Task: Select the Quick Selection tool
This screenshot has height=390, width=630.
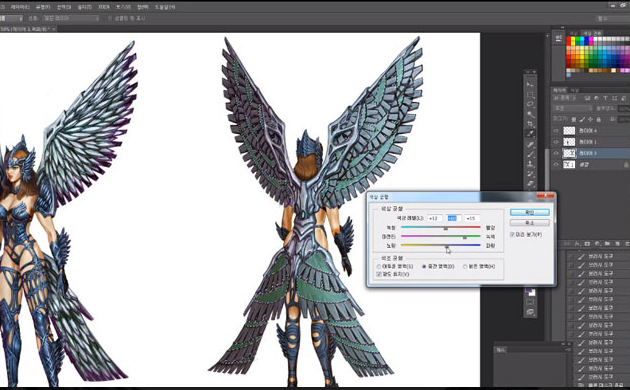Action: click(530, 114)
